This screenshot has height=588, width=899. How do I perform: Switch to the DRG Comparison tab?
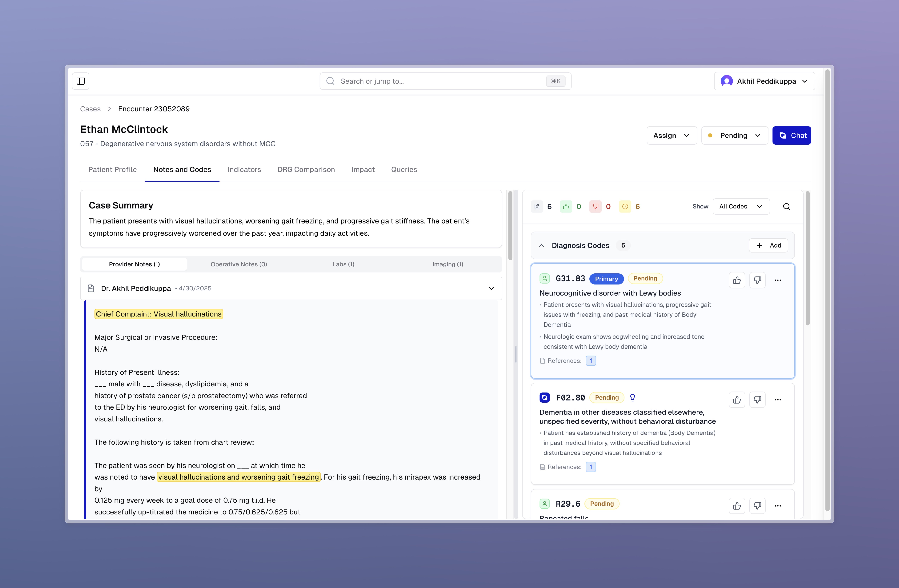point(306,170)
